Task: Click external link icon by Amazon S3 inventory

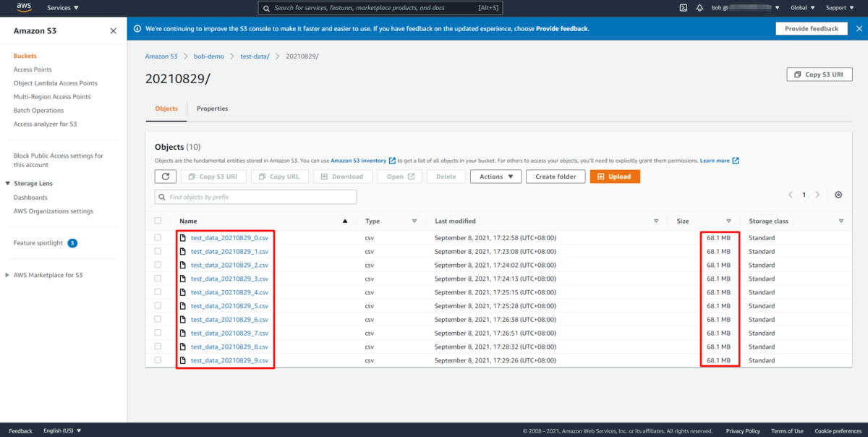Action: click(x=392, y=161)
